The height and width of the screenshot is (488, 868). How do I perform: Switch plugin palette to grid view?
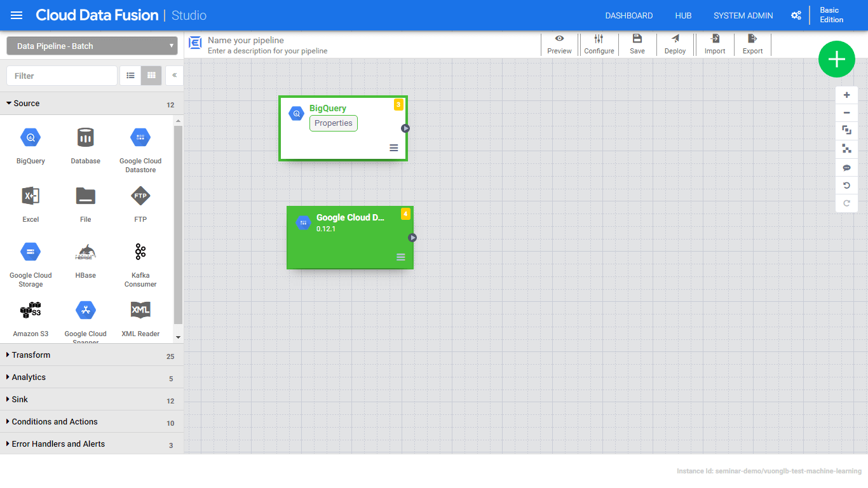pyautogui.click(x=151, y=76)
